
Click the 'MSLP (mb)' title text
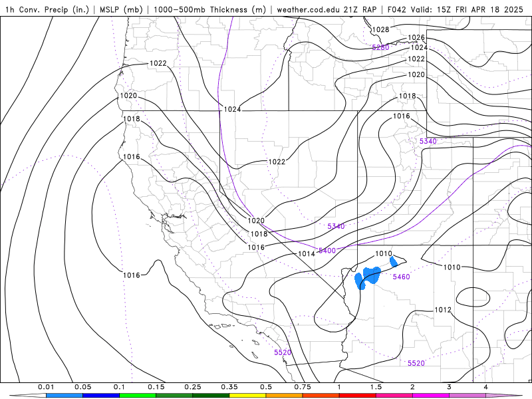(121, 10)
